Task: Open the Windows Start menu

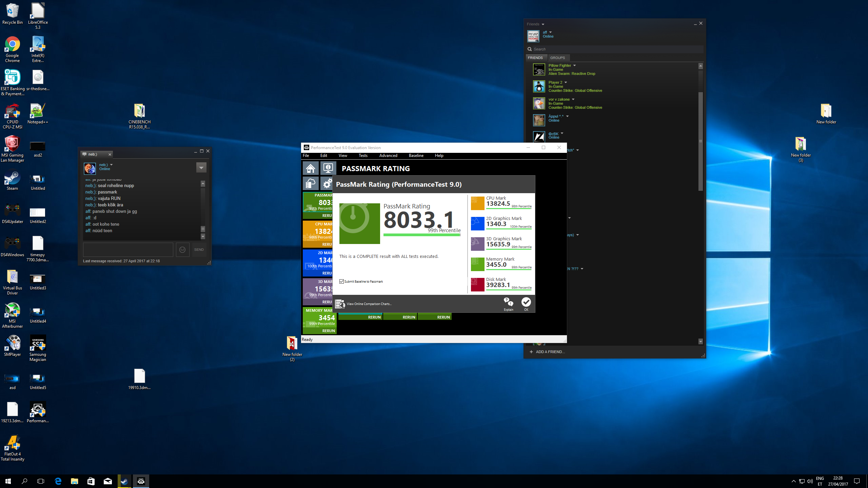Action: tap(8, 481)
